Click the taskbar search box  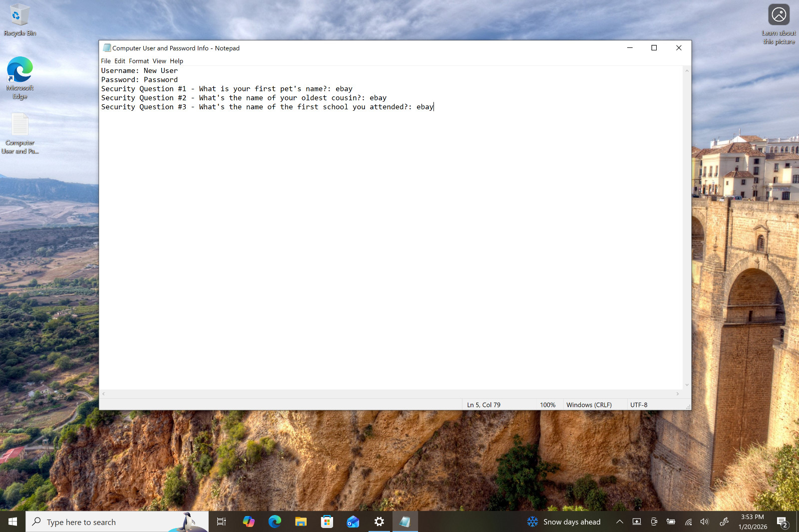[x=117, y=522]
